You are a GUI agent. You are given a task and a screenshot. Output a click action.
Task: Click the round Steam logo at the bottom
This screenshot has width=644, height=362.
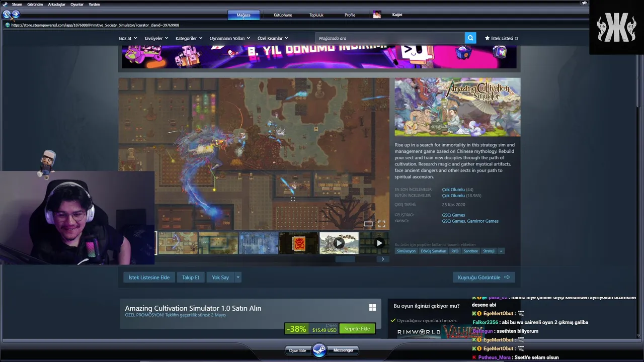pyautogui.click(x=319, y=350)
